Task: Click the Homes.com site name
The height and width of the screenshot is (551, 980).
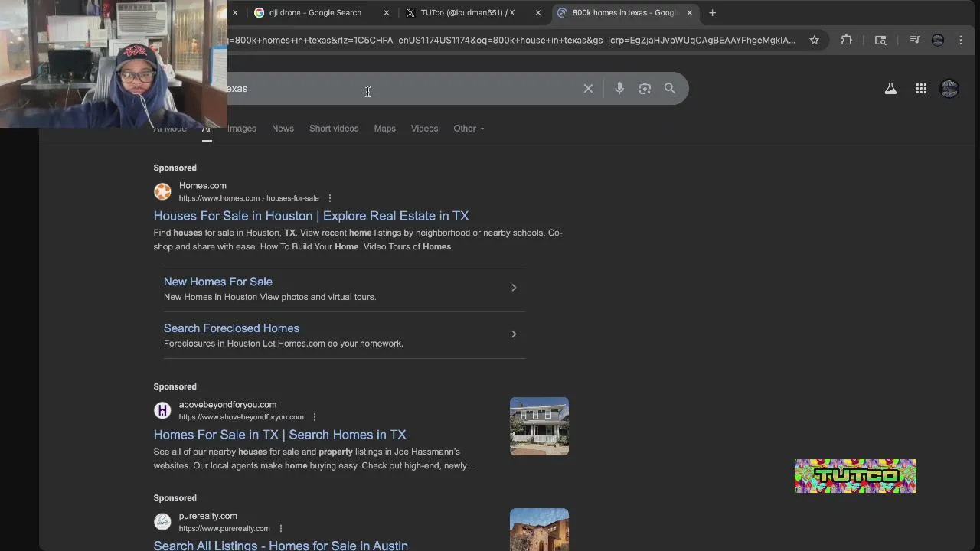Action: click(x=202, y=186)
